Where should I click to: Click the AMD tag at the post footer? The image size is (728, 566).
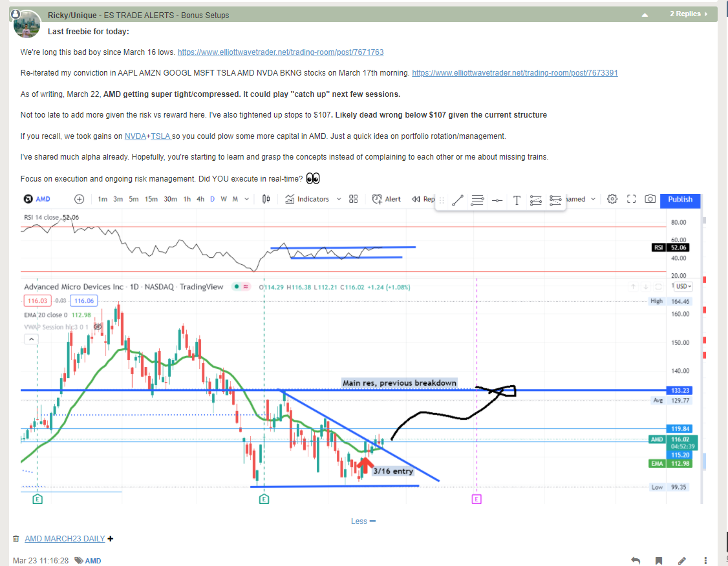(93, 560)
